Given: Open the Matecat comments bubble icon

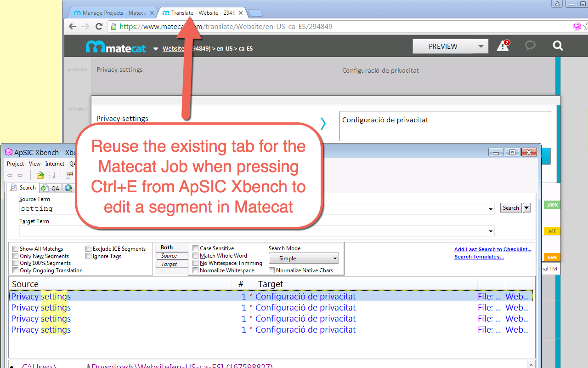Looking at the screenshot, I should (x=530, y=46).
